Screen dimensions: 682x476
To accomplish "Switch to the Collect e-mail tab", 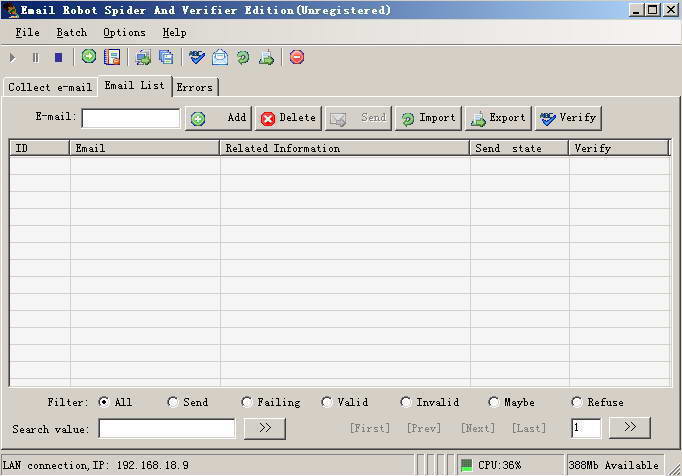I will click(50, 87).
